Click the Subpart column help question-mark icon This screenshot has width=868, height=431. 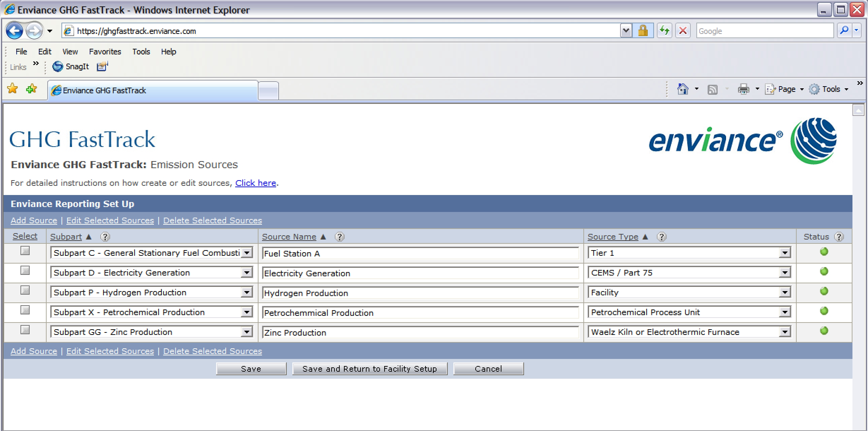point(105,237)
